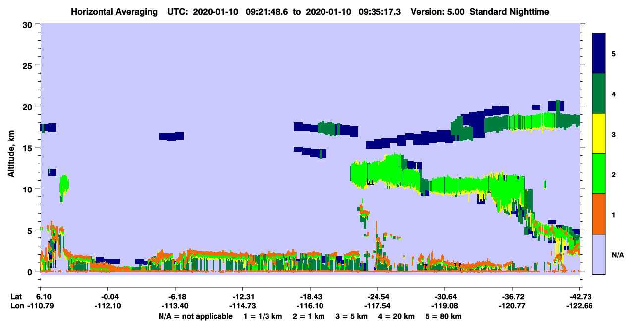The image size is (644, 330).
Task: Click the lavender N/A color swatch
Action: point(599,254)
